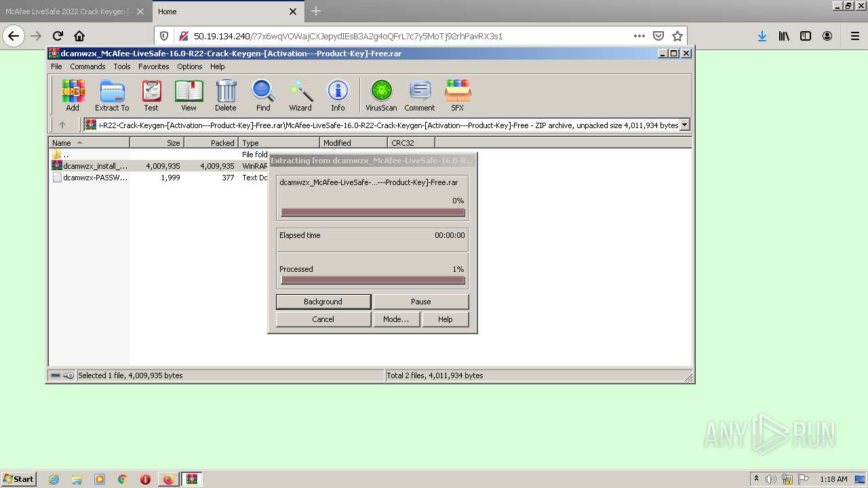This screenshot has height=488, width=868.
Task: Open Firefox hamburger menu
Action: click(x=854, y=36)
